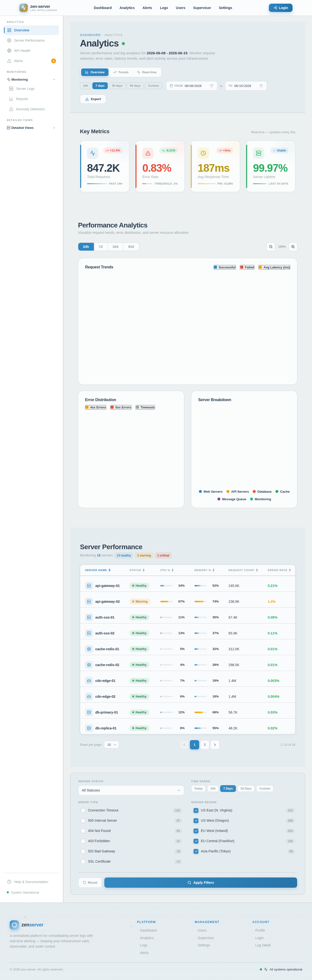Apply Filters to the server list
This screenshot has width=312, height=980.
(201, 883)
